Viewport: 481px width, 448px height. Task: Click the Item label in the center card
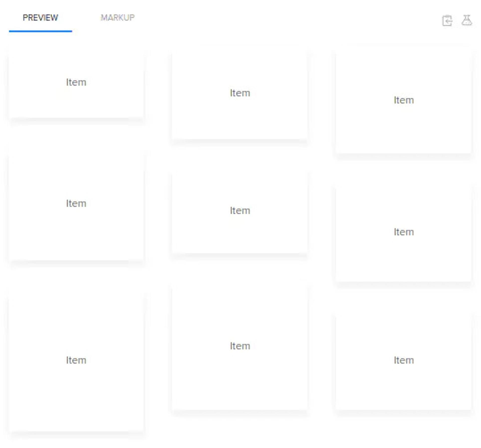[x=240, y=210]
